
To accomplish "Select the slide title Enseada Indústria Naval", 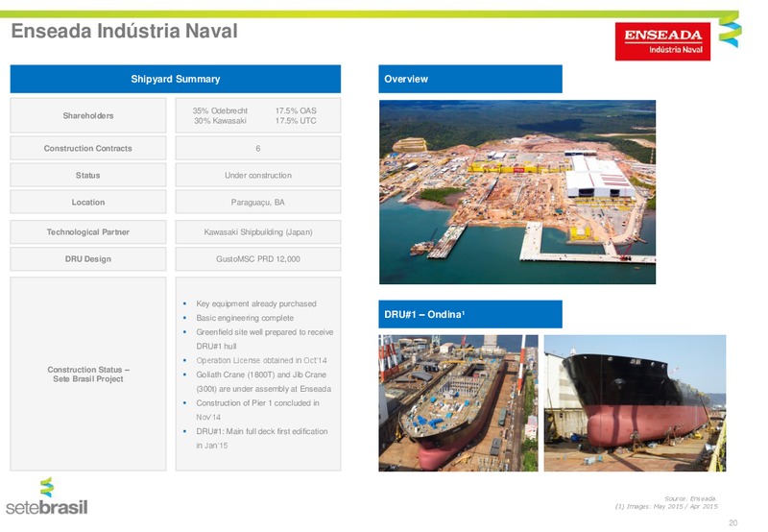I will coord(125,31).
